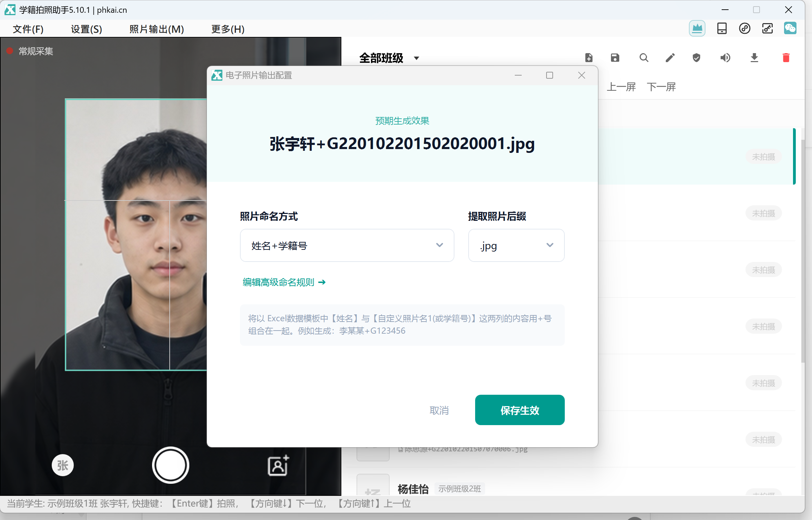This screenshot has height=520, width=812.
Task: Open the .jpg suffix dropdown
Action: 516,246
